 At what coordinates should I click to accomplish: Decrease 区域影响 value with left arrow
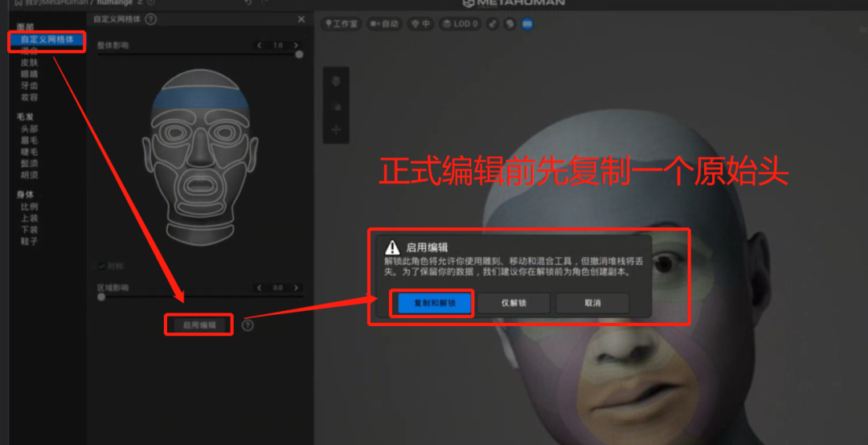pyautogui.click(x=259, y=288)
